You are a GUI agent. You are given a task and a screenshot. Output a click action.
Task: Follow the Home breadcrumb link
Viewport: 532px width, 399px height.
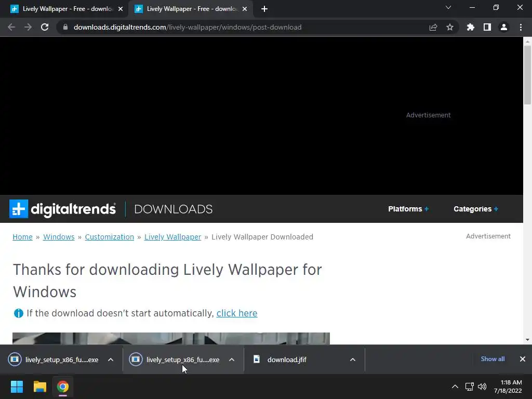pos(22,237)
